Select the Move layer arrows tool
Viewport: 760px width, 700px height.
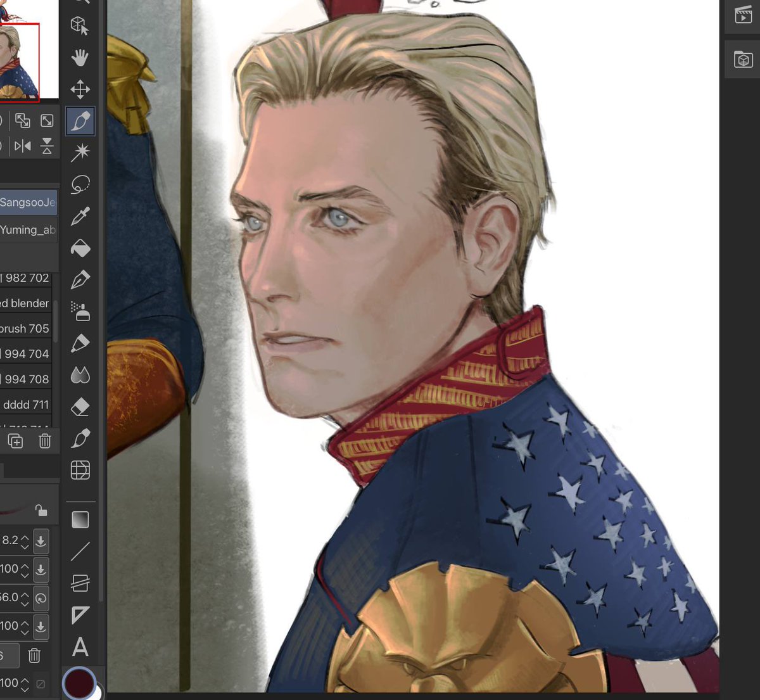click(x=80, y=89)
